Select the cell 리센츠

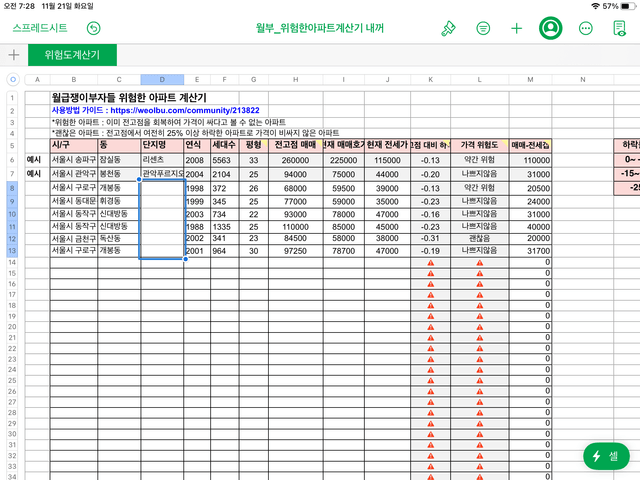click(x=162, y=160)
